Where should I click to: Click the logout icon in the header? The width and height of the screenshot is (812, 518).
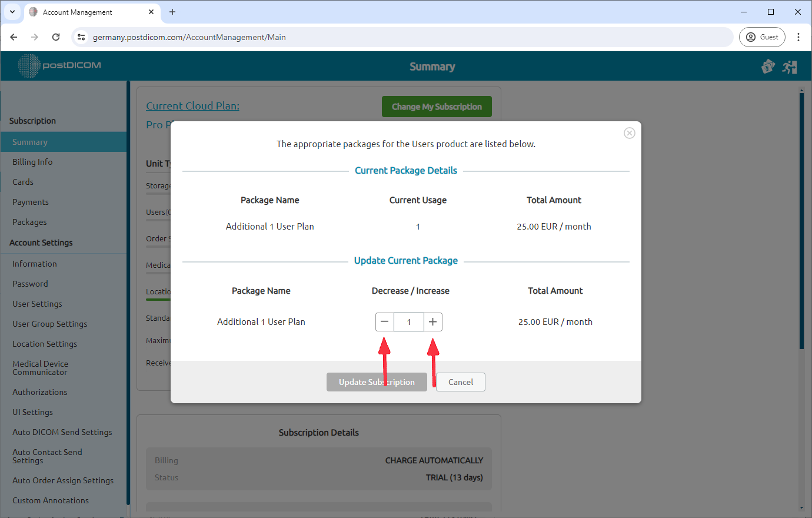(790, 67)
